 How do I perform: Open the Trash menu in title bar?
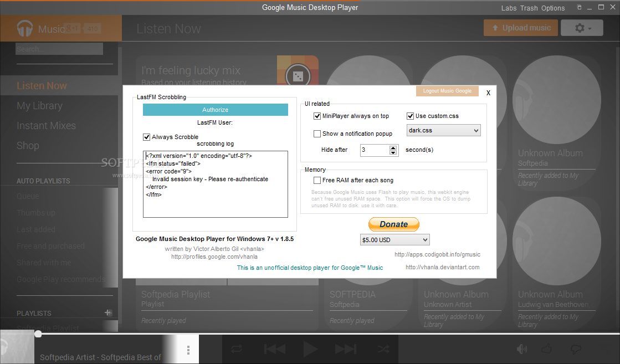pyautogui.click(x=529, y=8)
